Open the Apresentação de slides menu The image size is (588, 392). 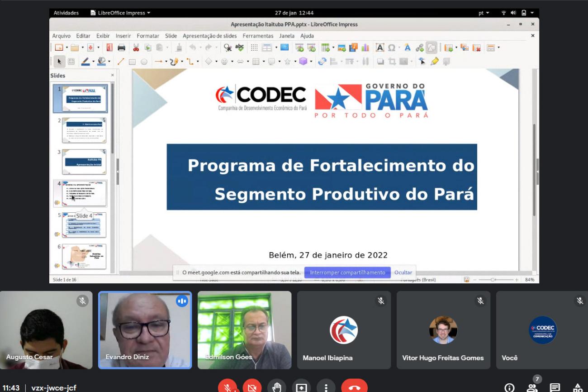[209, 36]
